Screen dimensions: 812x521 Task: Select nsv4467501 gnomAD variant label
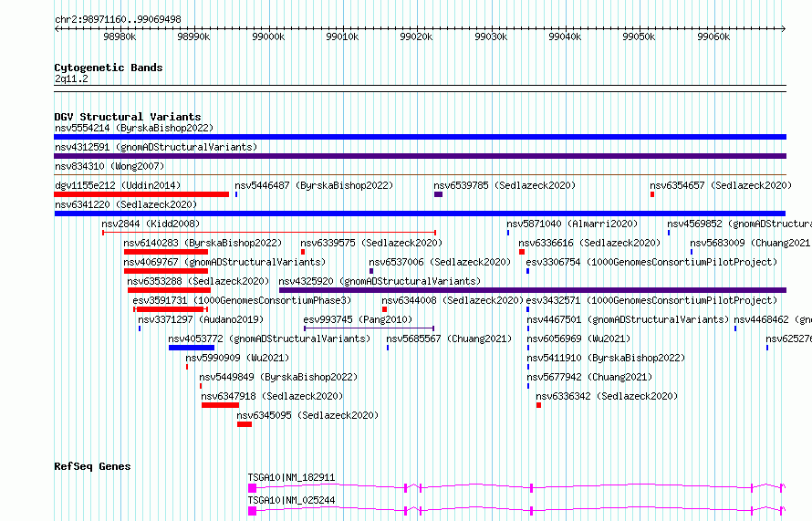pos(628,319)
